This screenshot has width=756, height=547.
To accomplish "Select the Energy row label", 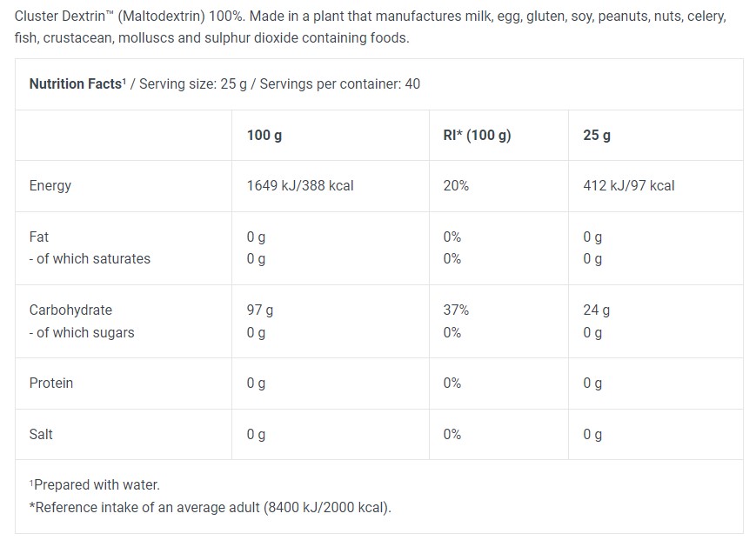I will 50,185.
